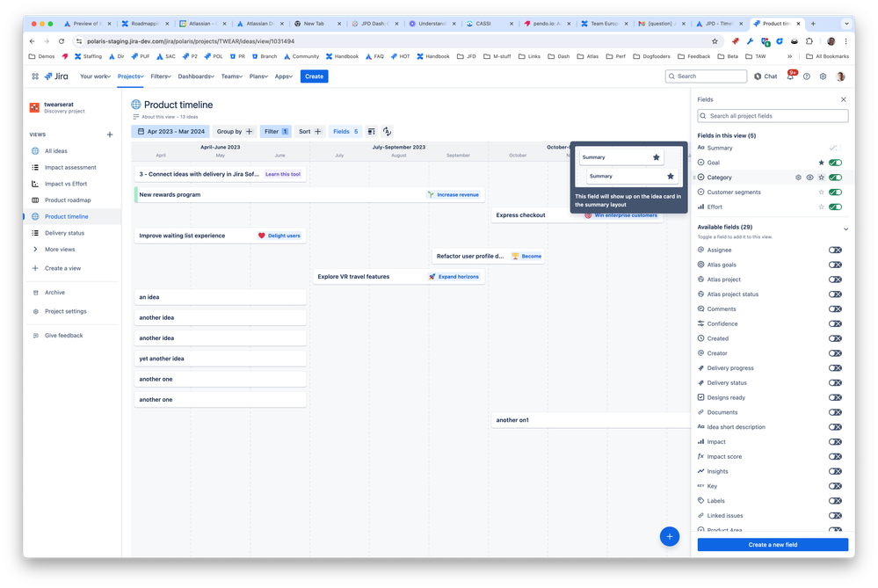Click the Jira Search box in top bar
The height and width of the screenshot is (588, 878).
coord(706,76)
